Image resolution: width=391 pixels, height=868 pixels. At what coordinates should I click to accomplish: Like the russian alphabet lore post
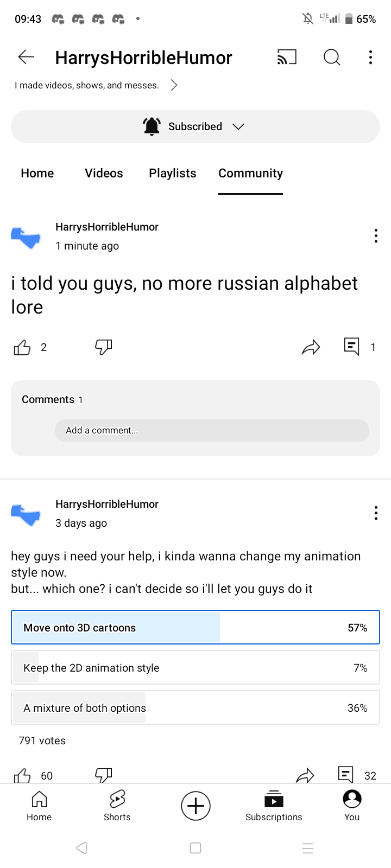tap(22, 347)
